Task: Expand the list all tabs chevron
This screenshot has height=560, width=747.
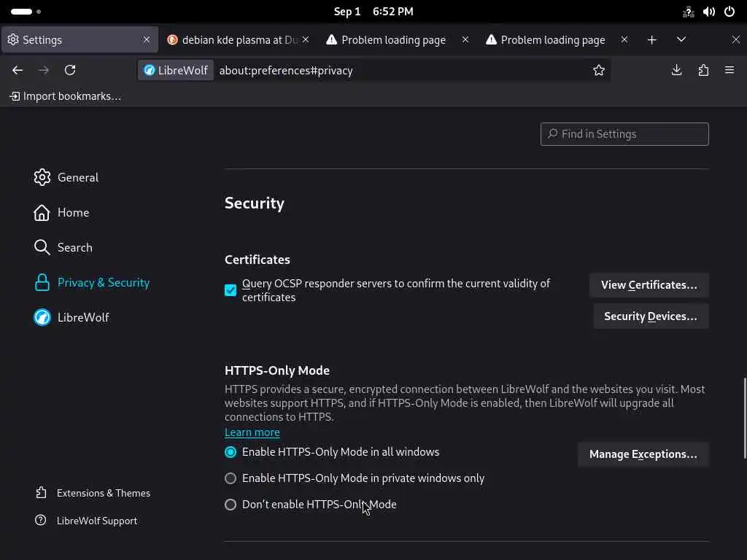Action: [681, 39]
